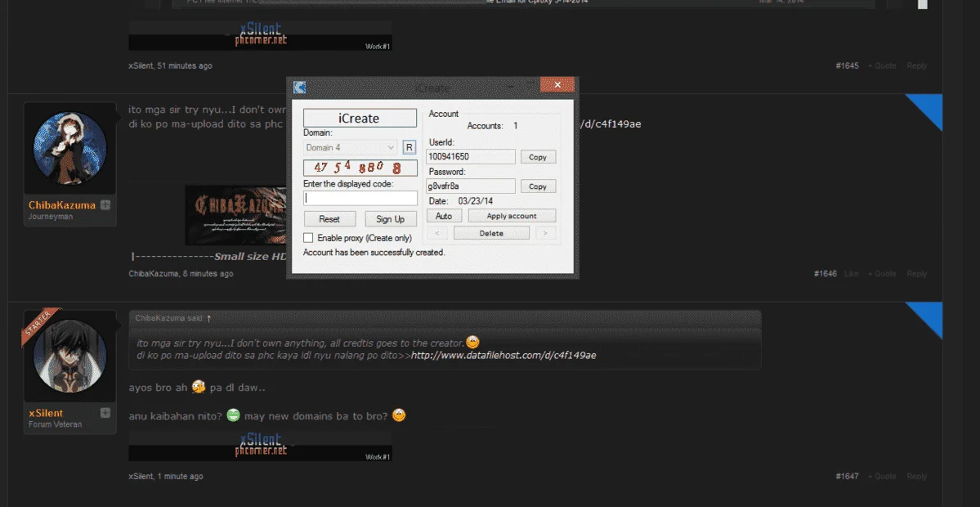Click the '8 minutes ago' timestamp
This screenshot has height=507, width=980.
coord(208,274)
